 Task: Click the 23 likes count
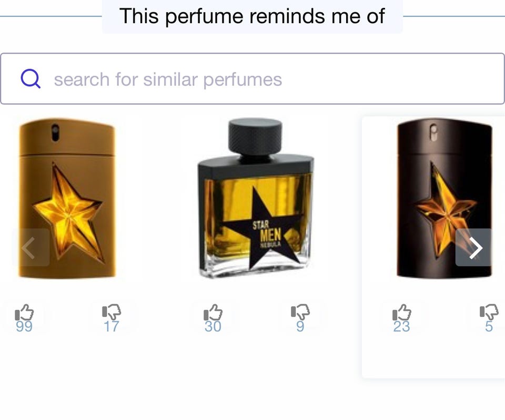click(401, 326)
